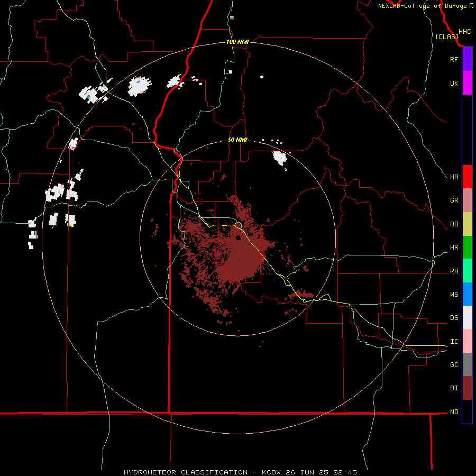Click the HA red legend swatch
Viewport: 476px width, 476px height.
coord(467,177)
